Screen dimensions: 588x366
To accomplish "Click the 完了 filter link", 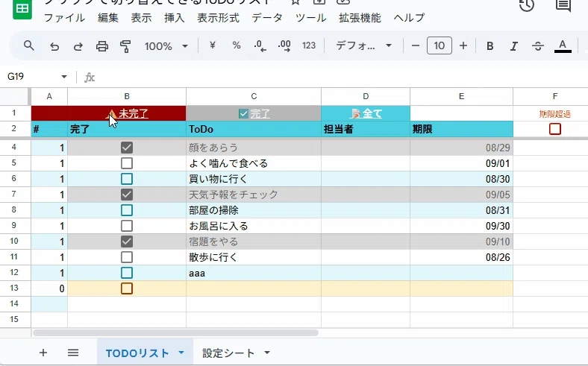I will pyautogui.click(x=260, y=113).
